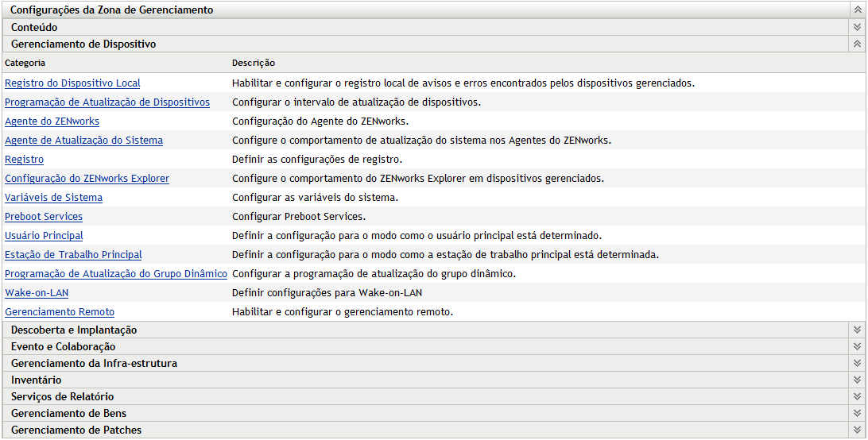Click the Serviços de Relatório section title
The image size is (868, 440).
pos(63,397)
